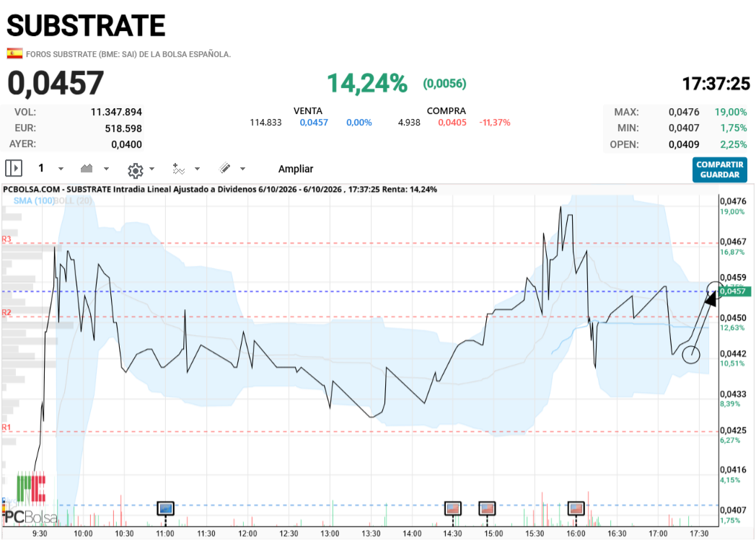Expand the timeframe dropdown showing 1
The width and height of the screenshot is (756, 540).
[x=61, y=169]
